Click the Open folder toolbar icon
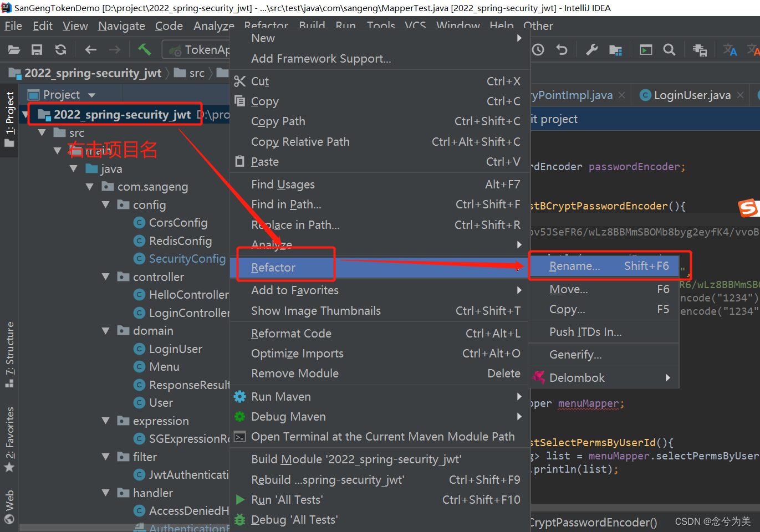Viewport: 760px width, 532px height. tap(14, 50)
